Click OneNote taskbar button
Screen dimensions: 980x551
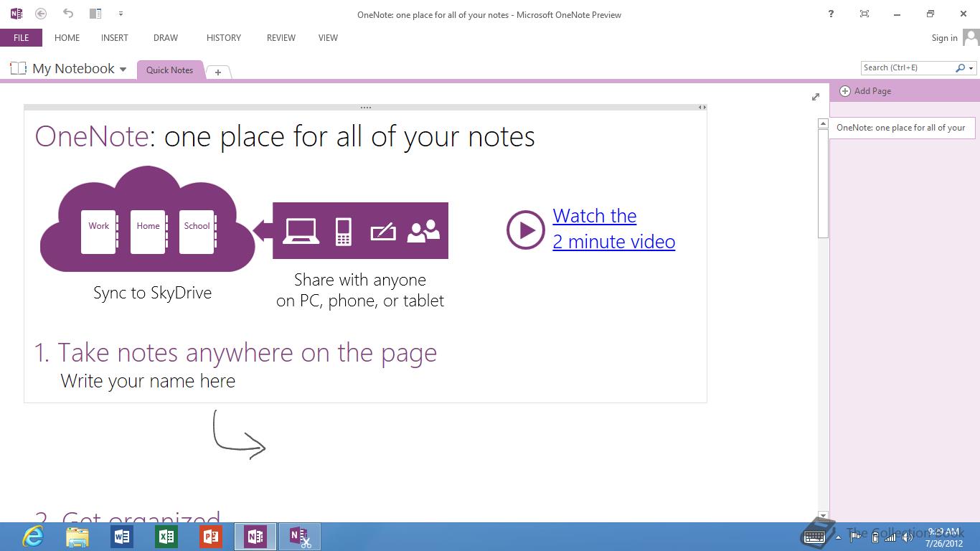click(255, 537)
